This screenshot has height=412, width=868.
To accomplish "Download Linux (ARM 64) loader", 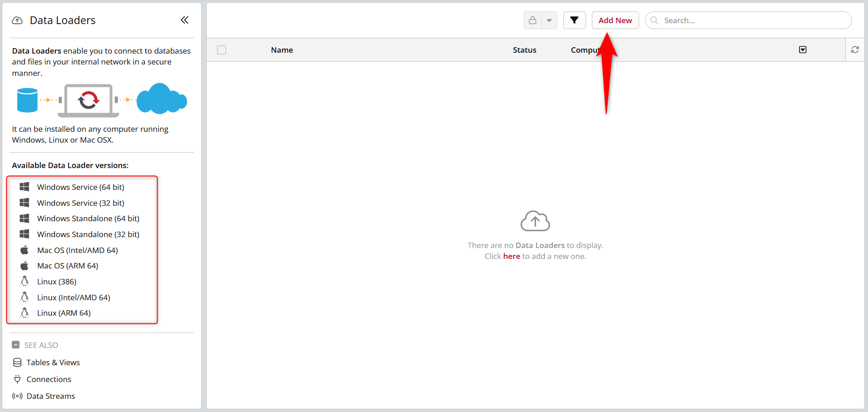I will (64, 313).
